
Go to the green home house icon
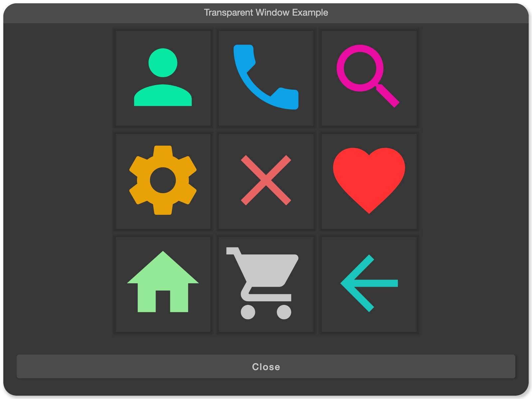coord(163,282)
